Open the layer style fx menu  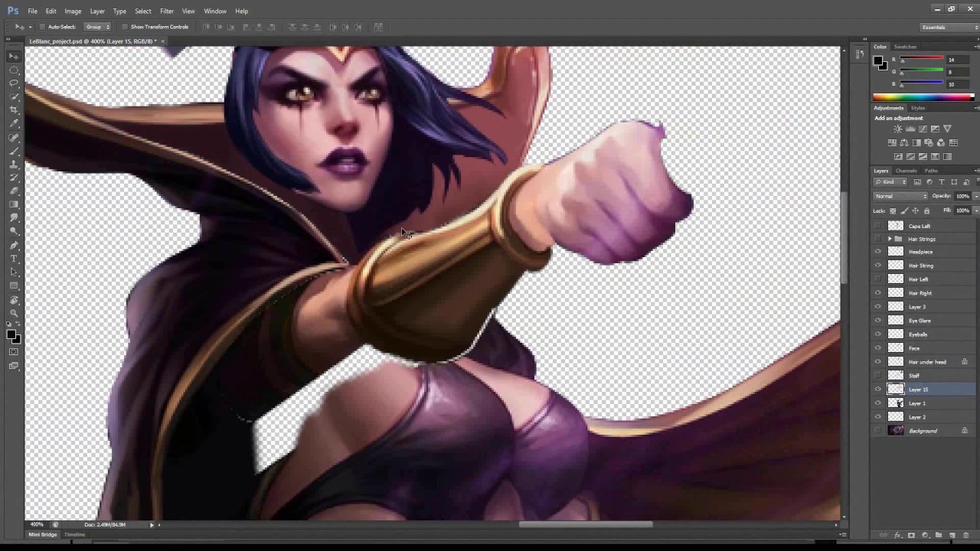click(898, 534)
